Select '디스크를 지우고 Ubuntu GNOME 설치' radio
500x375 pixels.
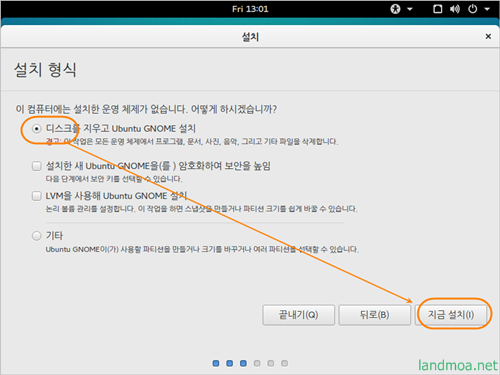coord(37,129)
